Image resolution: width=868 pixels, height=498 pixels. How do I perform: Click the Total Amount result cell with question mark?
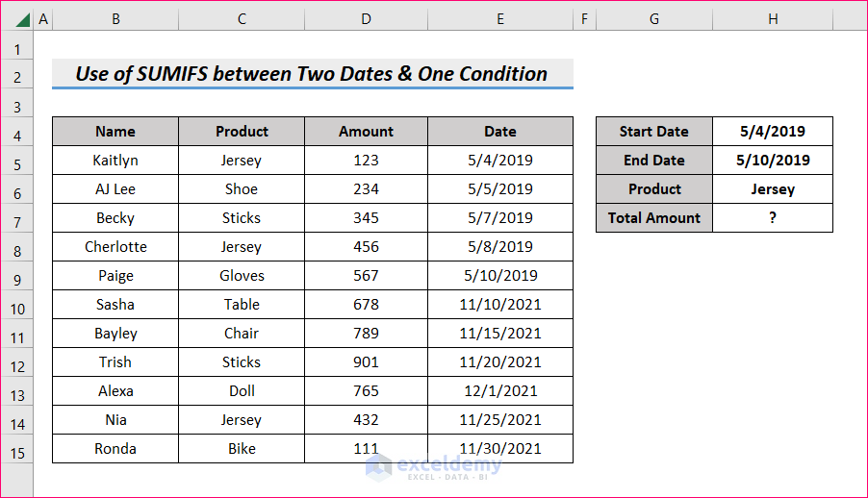click(x=772, y=218)
